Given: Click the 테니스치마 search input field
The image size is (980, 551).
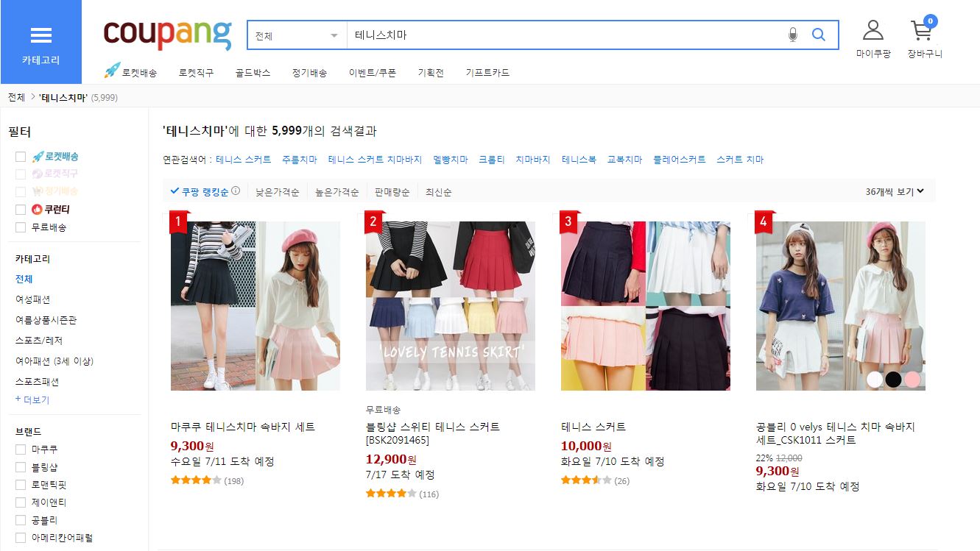Looking at the screenshot, I should tap(563, 35).
